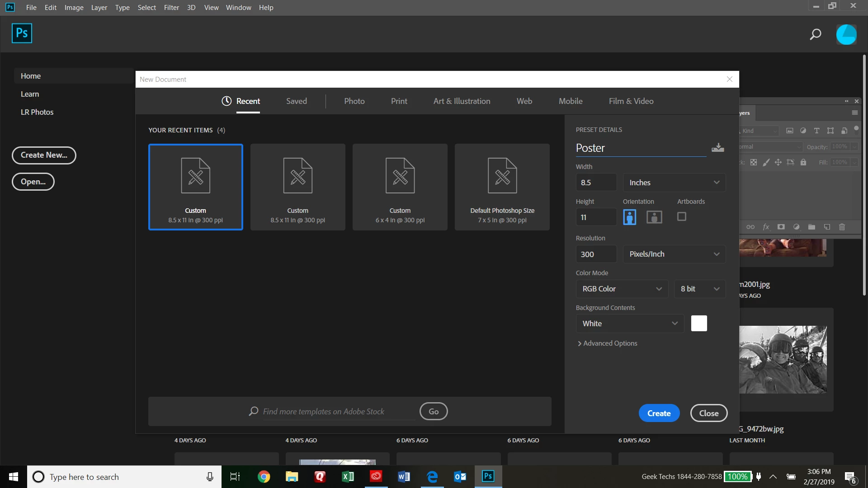Click the add layer style fx icon

(766, 227)
